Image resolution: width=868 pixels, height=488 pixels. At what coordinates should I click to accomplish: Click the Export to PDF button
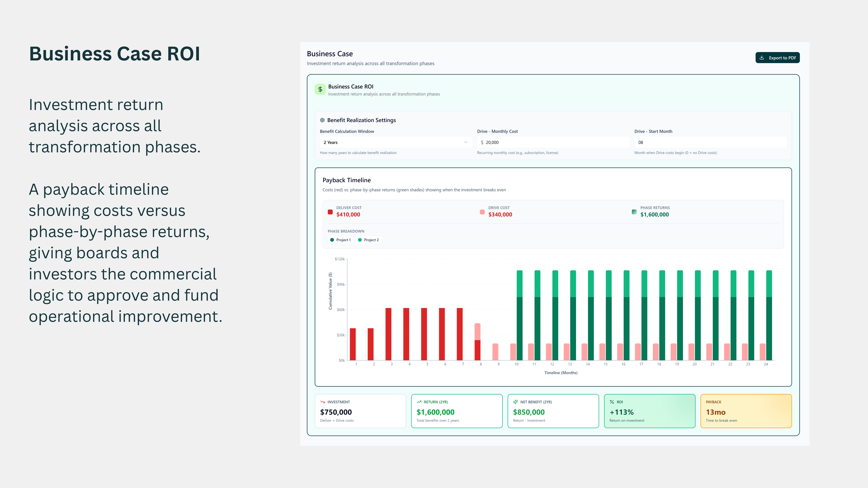pyautogui.click(x=777, y=58)
